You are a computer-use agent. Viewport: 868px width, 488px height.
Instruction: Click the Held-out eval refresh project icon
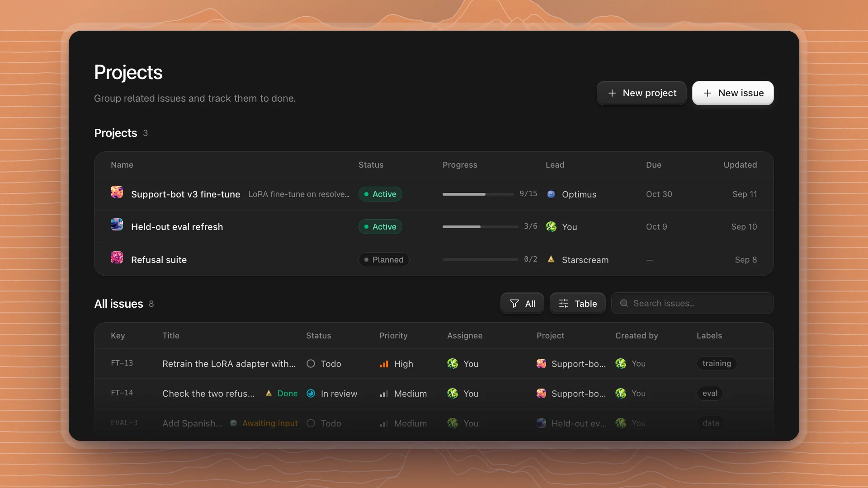[117, 225]
